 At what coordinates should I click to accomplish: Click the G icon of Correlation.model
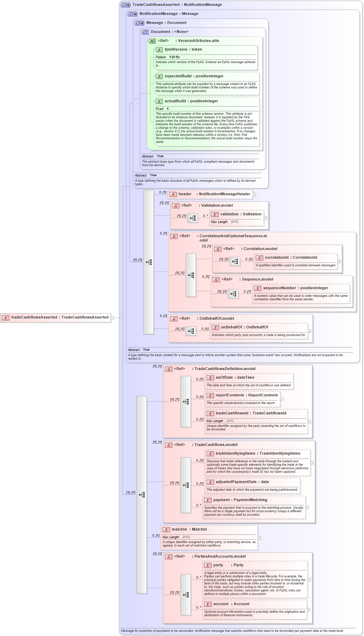click(x=218, y=249)
